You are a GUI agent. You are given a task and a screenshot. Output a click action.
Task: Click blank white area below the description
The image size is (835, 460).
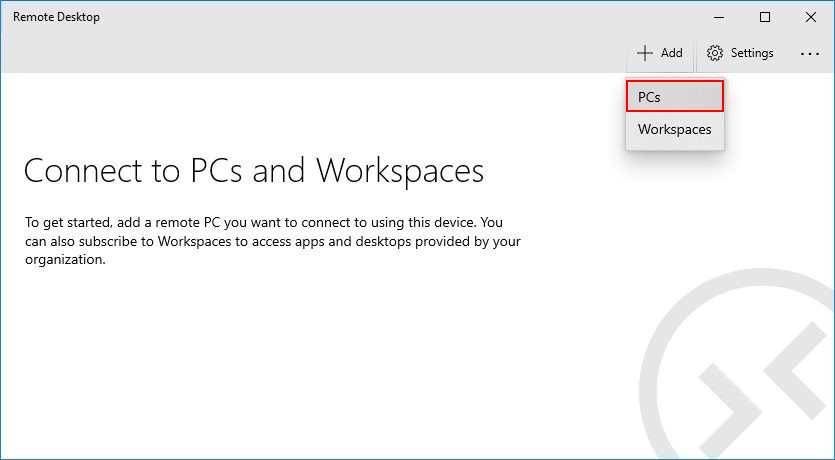(266, 362)
